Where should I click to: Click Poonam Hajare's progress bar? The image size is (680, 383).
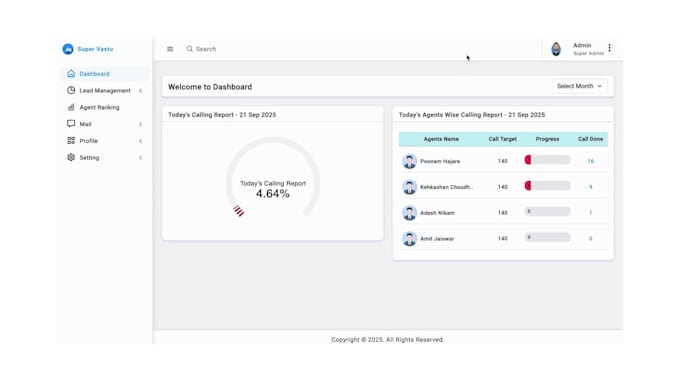(547, 160)
